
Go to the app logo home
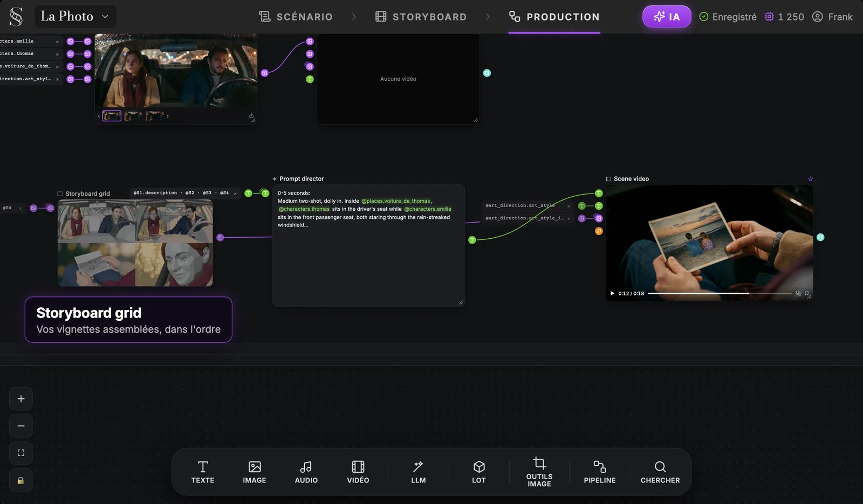[16, 17]
